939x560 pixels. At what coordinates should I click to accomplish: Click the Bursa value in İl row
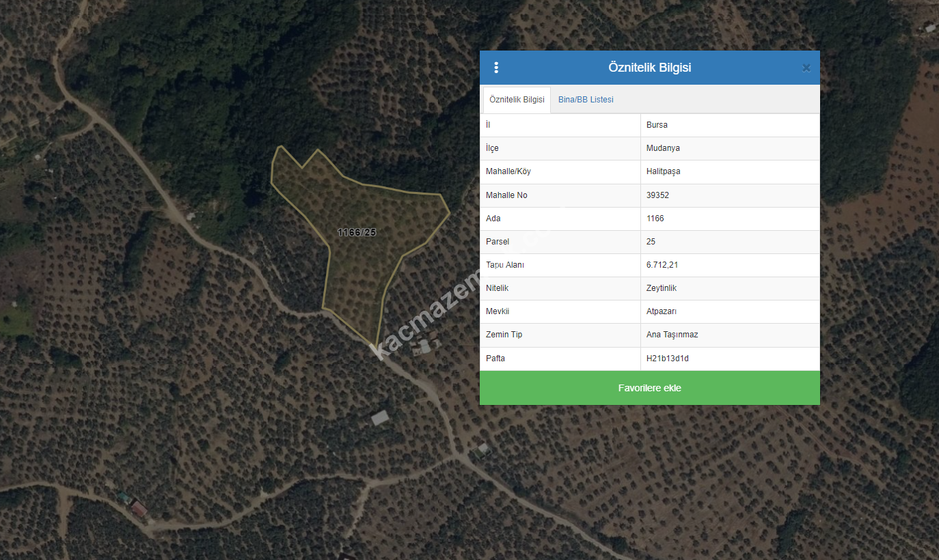tap(657, 125)
